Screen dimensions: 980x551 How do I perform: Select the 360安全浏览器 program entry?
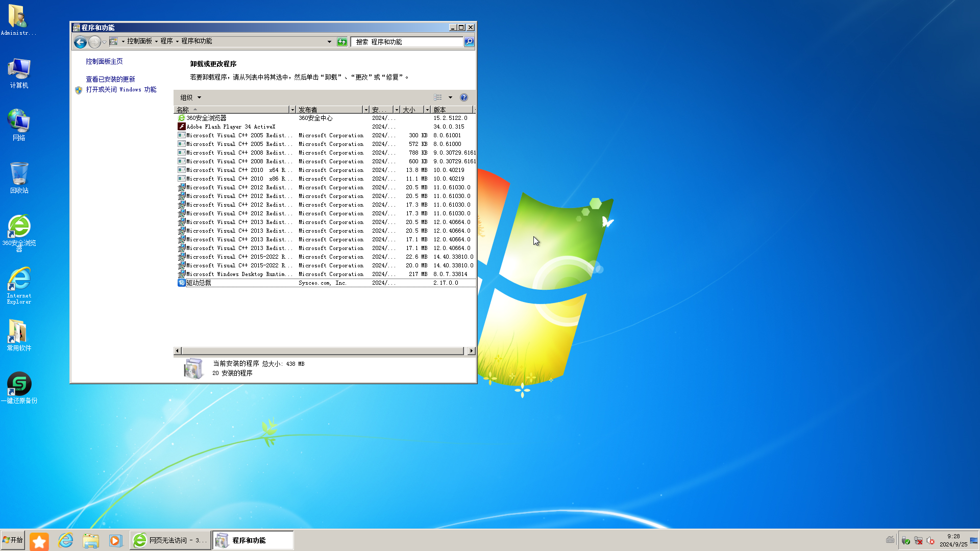[x=327, y=118]
